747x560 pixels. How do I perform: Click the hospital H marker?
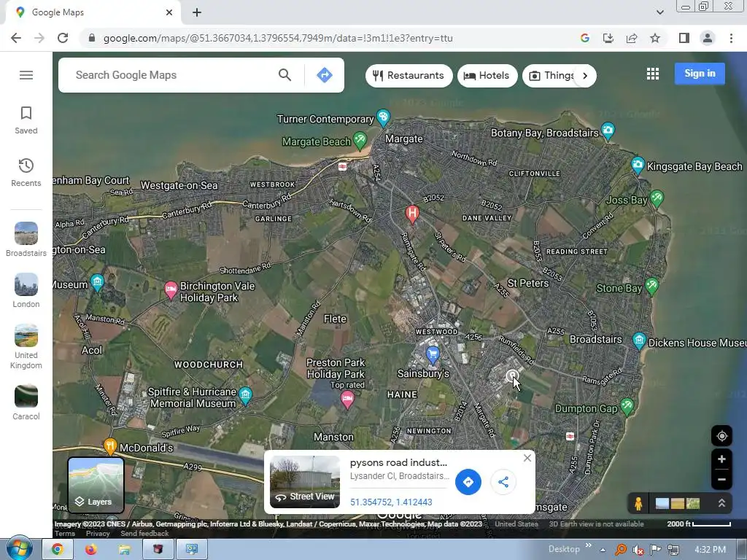click(412, 214)
